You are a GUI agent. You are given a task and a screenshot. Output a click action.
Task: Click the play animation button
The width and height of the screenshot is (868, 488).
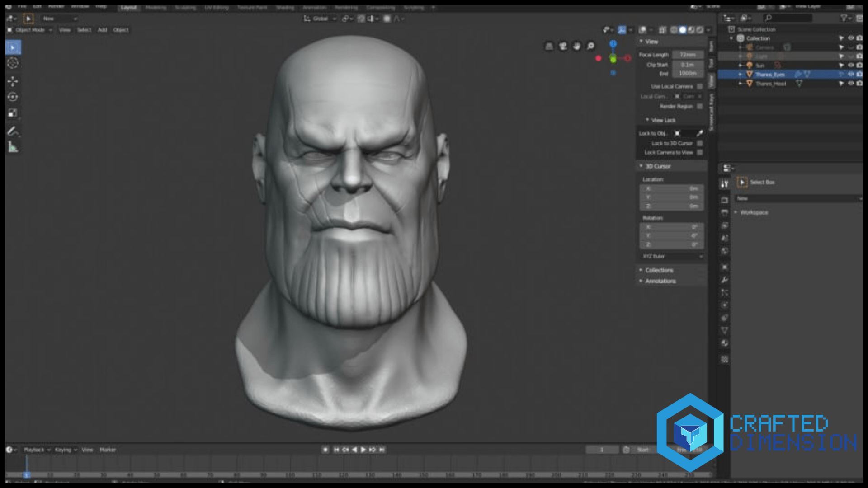pos(363,450)
